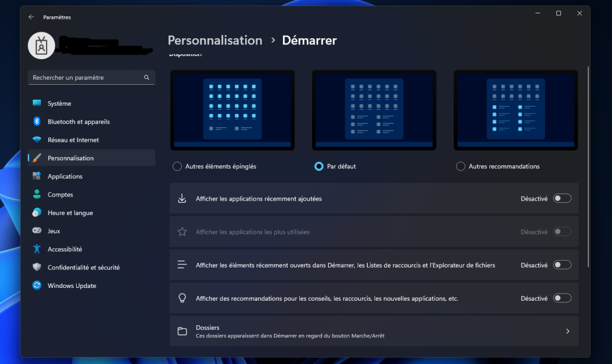The width and height of the screenshot is (612, 364).
Task: Enable 'Afficher les applications récemment ajoutées'
Action: 562,198
